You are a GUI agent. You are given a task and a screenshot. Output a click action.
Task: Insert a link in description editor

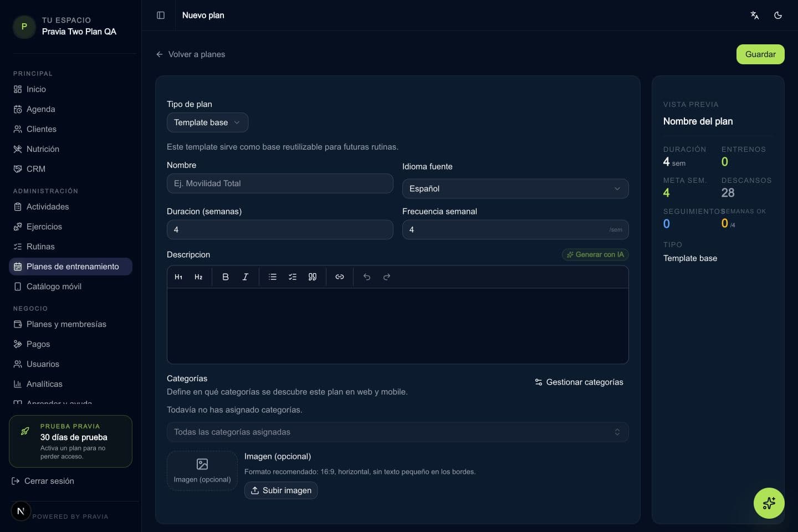pyautogui.click(x=340, y=277)
